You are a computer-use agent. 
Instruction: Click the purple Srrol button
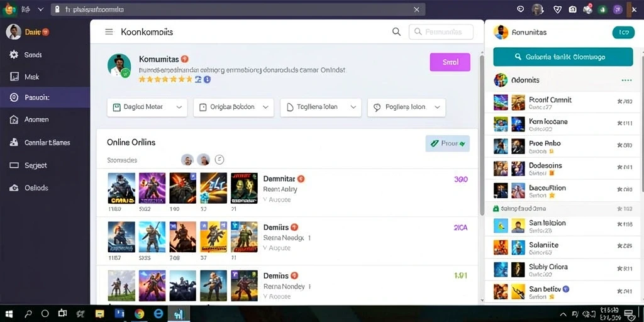pyautogui.click(x=450, y=62)
